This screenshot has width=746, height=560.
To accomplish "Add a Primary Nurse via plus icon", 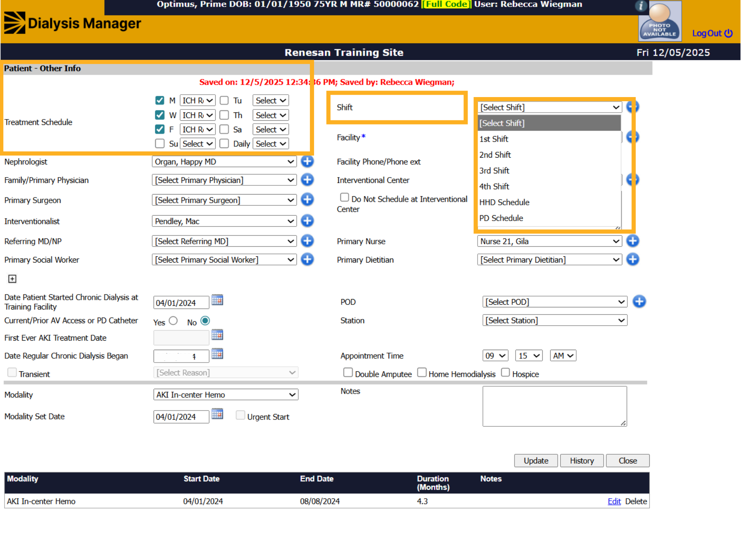I will 632,241.
